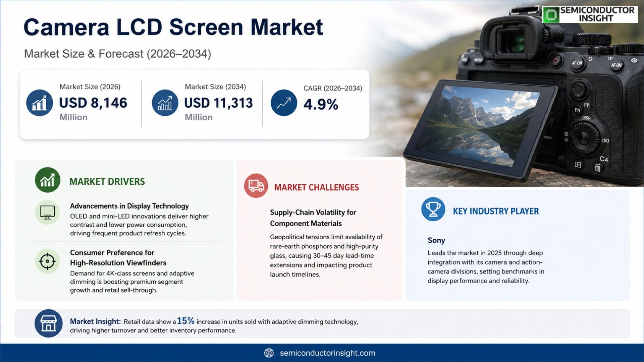644x362 pixels.
Task: Click the 'Sony' company name
Action: tap(436, 240)
